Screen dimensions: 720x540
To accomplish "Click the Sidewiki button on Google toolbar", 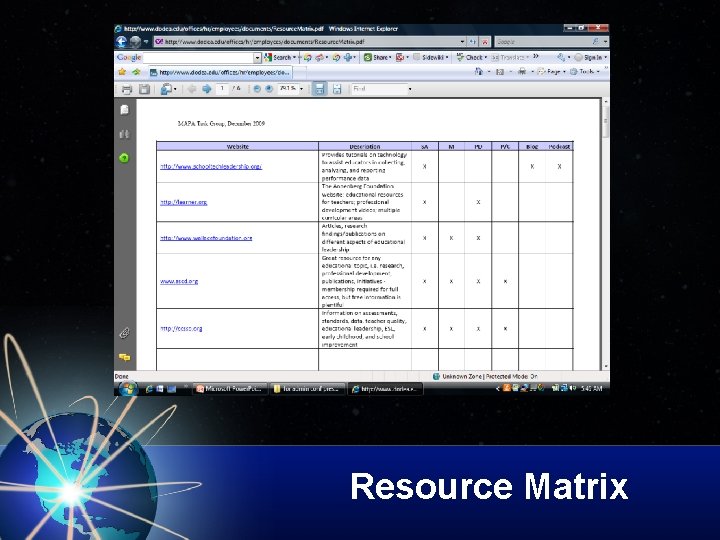I will pyautogui.click(x=430, y=57).
